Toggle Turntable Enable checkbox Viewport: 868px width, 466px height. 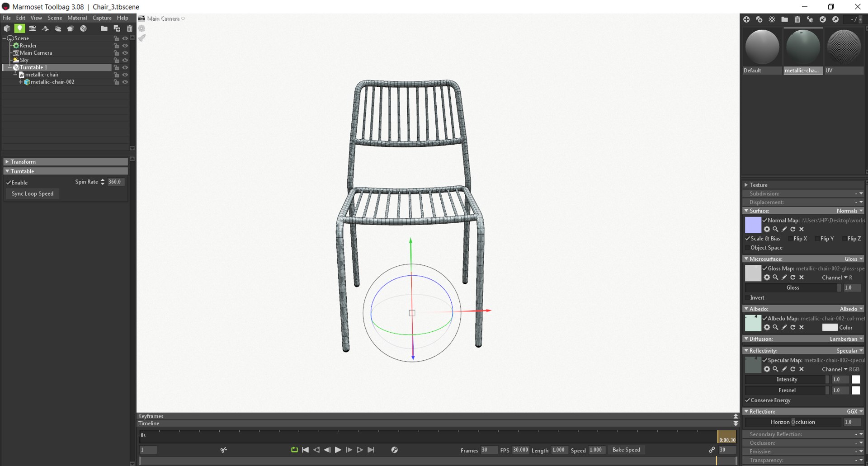pos(9,183)
